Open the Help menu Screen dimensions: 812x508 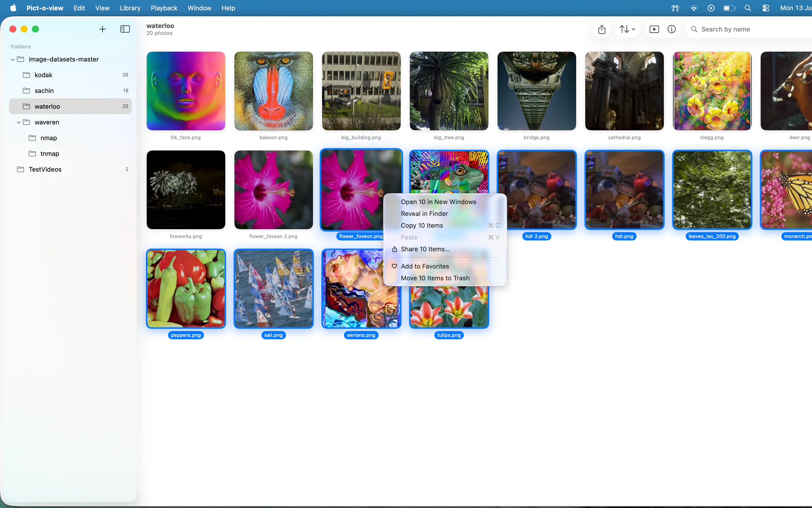228,8
